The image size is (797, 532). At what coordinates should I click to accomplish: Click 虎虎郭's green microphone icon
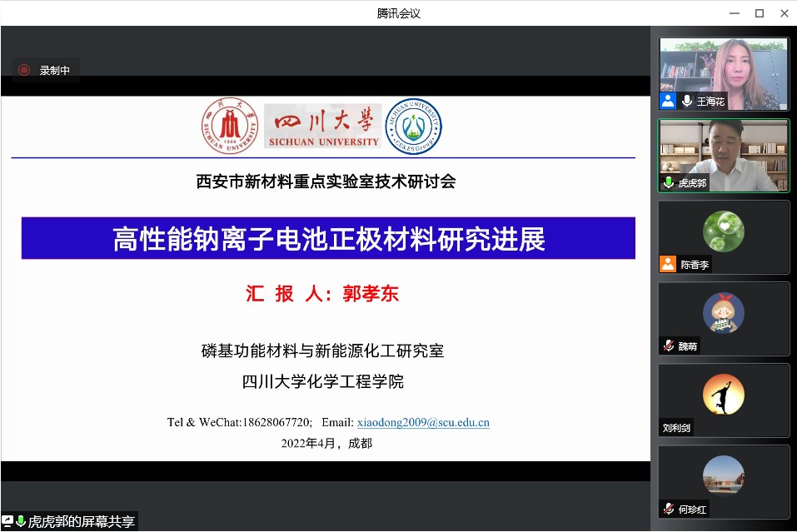668,182
